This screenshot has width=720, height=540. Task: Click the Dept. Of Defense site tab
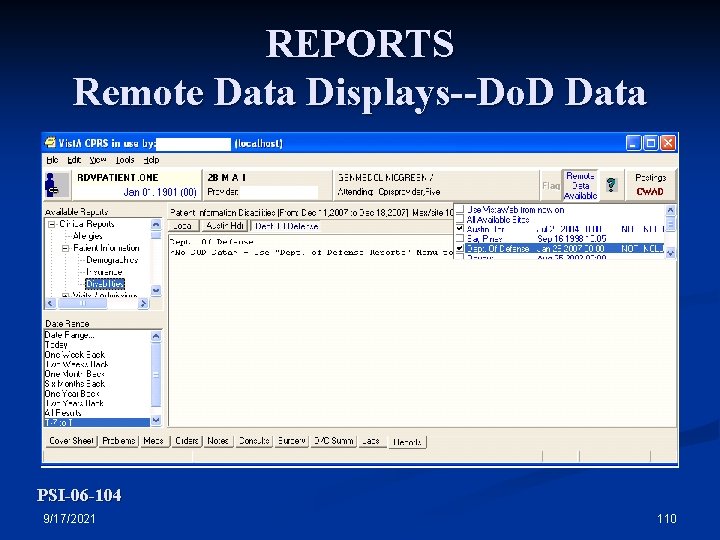pos(287,226)
